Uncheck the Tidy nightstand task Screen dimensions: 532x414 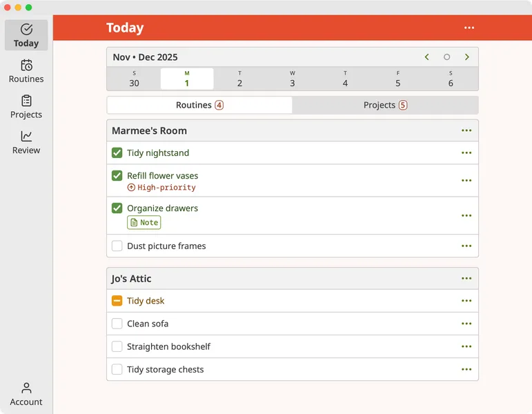tap(117, 153)
